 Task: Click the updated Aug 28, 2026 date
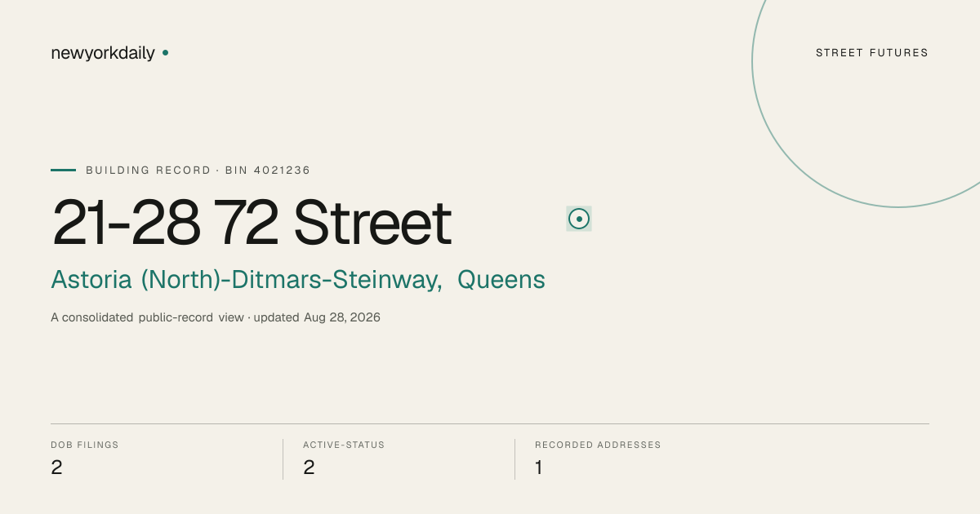click(317, 317)
